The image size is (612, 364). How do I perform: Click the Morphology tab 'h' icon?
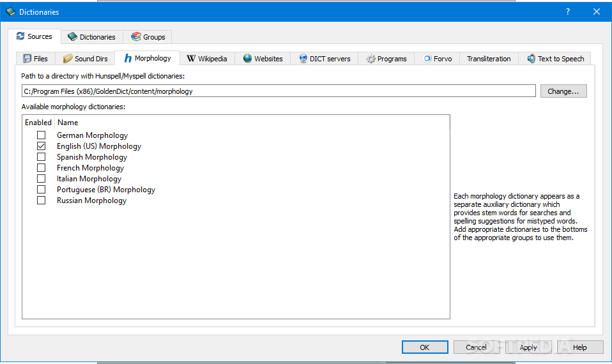point(128,58)
